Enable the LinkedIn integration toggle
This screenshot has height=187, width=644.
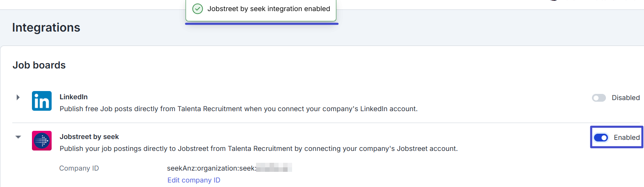coord(599,98)
